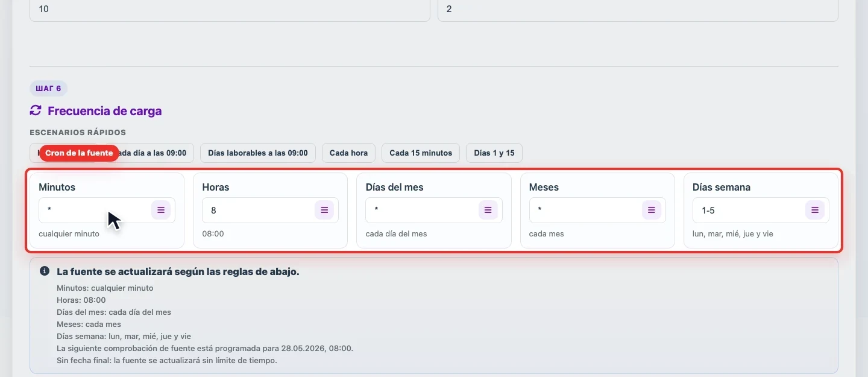Click the ESCENARIOS RÁPIDOS label
This screenshot has width=868, height=377.
click(x=78, y=132)
